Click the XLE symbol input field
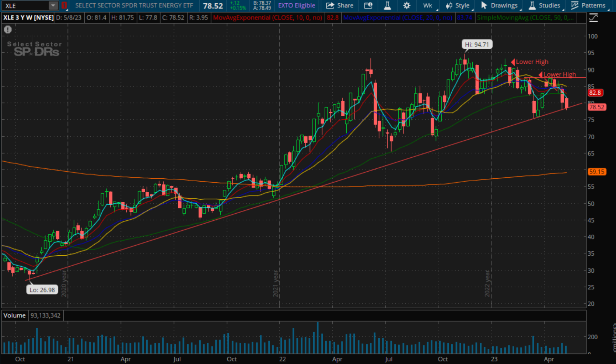616x364 pixels. click(25, 6)
